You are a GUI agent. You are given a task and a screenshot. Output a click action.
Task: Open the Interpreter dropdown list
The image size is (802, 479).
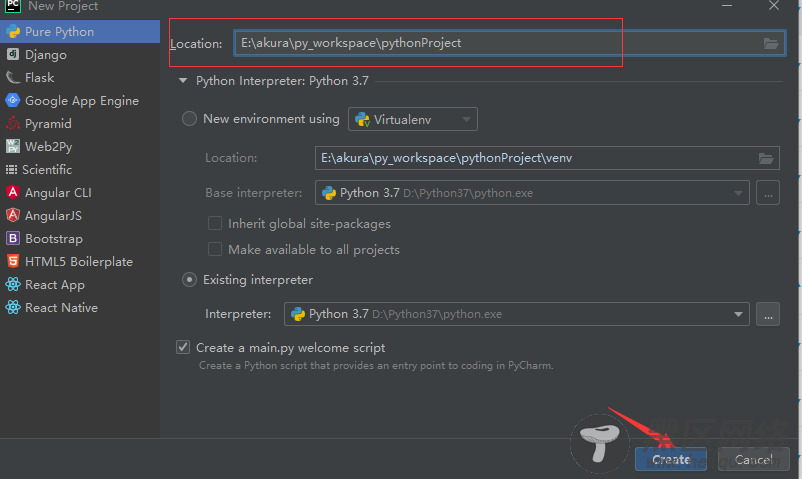(x=517, y=314)
